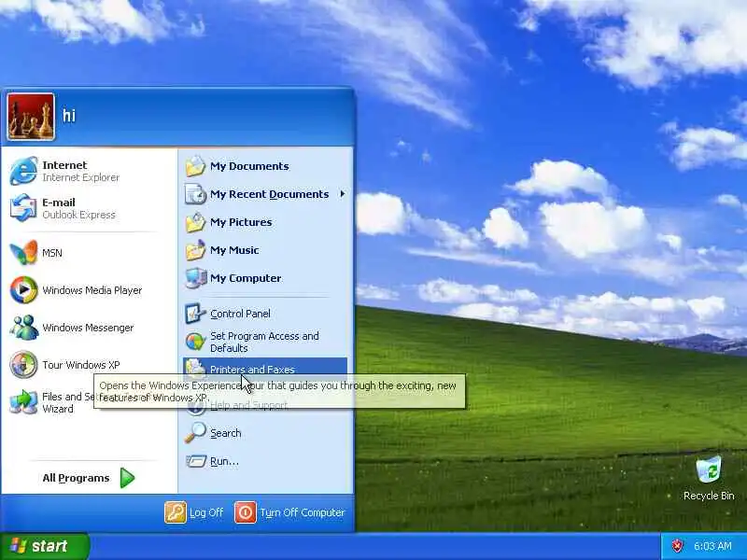Click the security shield tray icon

[x=677, y=546]
